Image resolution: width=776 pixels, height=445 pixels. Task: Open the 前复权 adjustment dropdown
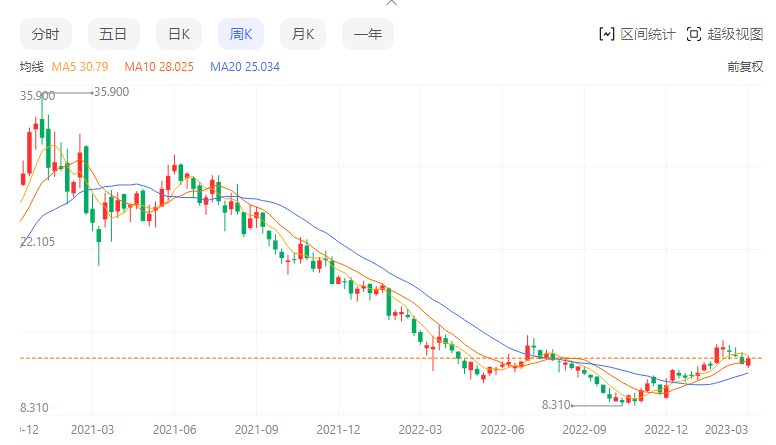pyautogui.click(x=745, y=67)
